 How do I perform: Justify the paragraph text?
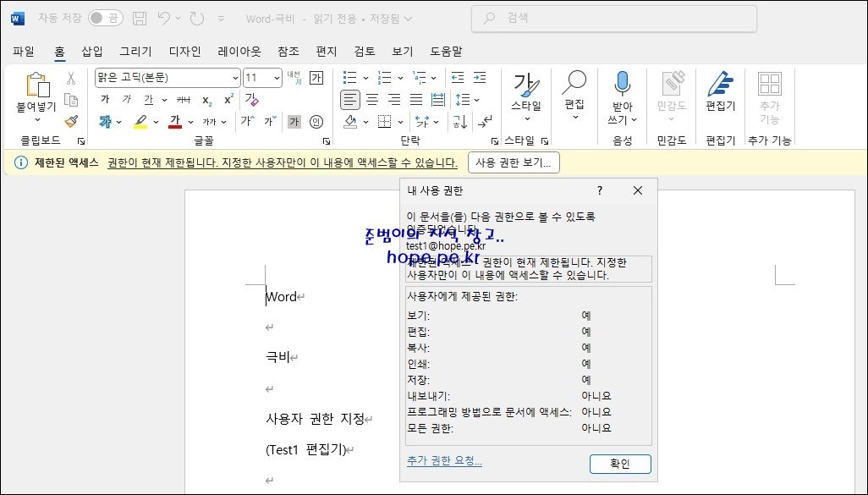415,100
